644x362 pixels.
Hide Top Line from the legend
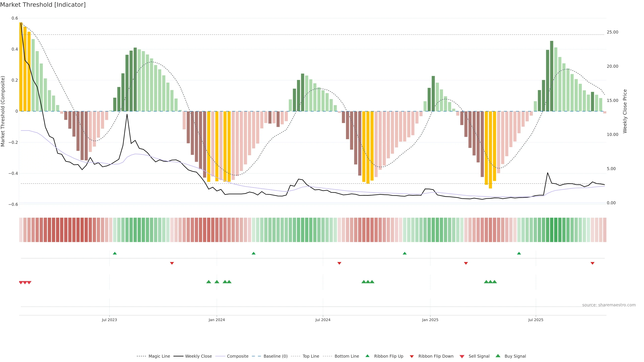pyautogui.click(x=311, y=356)
